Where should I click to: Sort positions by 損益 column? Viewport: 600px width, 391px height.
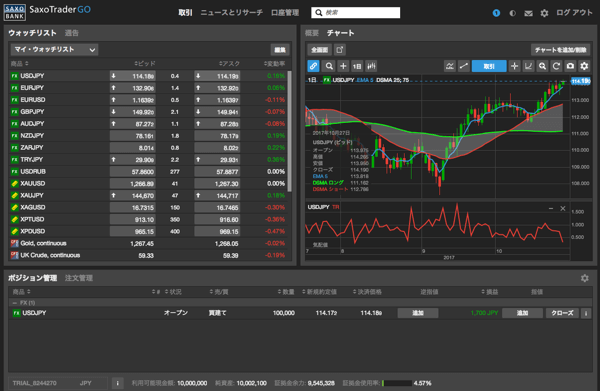point(489,292)
